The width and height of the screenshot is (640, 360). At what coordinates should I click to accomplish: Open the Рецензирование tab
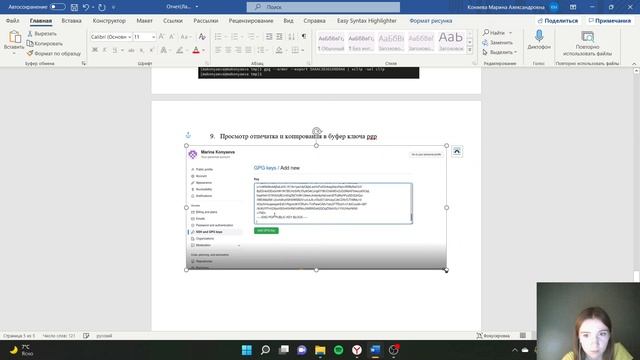(251, 20)
